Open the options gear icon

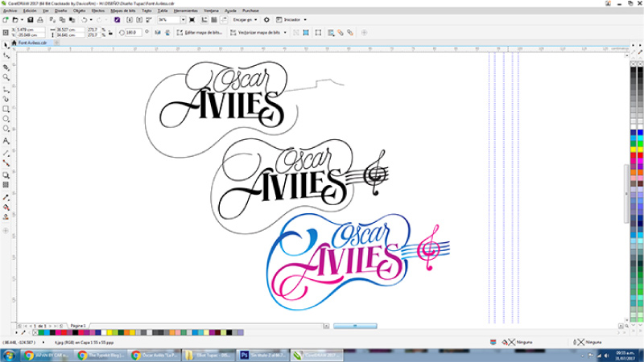[266, 19]
